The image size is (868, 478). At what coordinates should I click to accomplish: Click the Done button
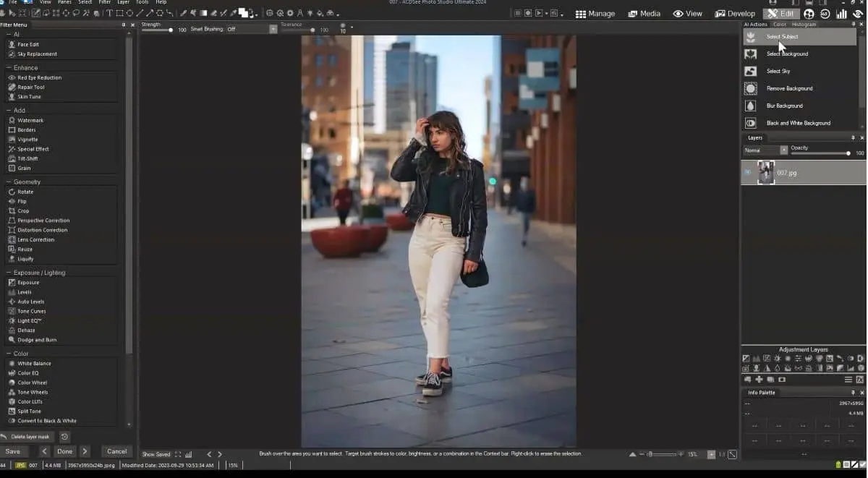pos(65,451)
